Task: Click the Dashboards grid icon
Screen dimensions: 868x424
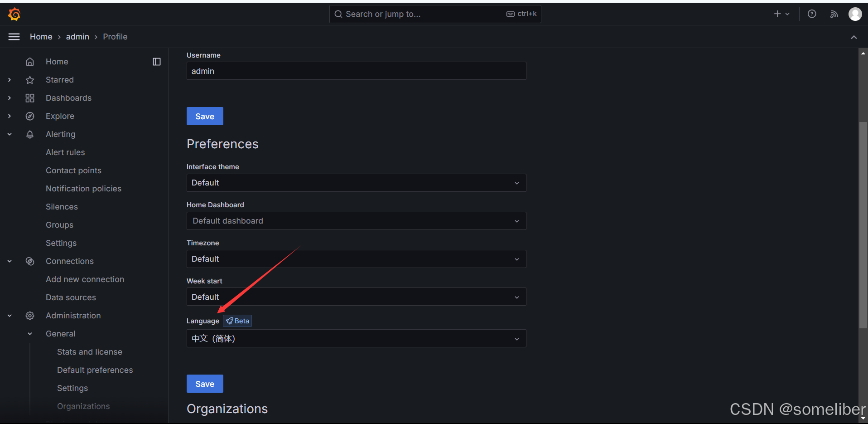Action: [30, 98]
